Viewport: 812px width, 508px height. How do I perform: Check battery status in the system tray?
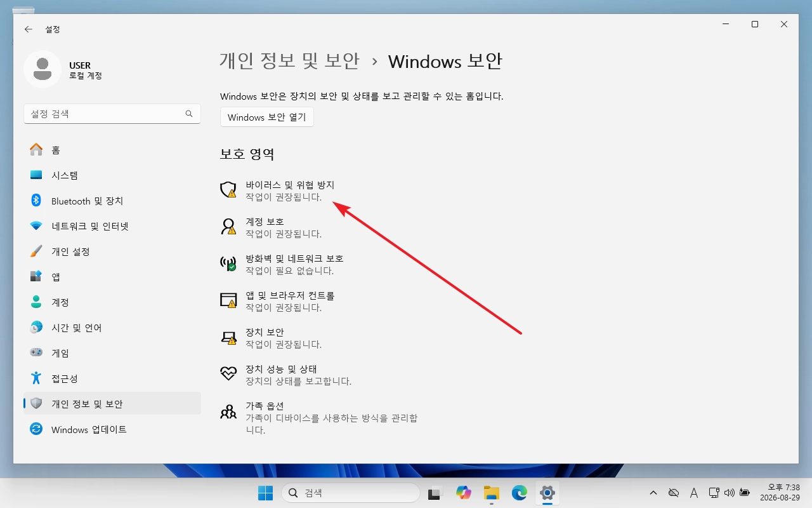pos(745,493)
